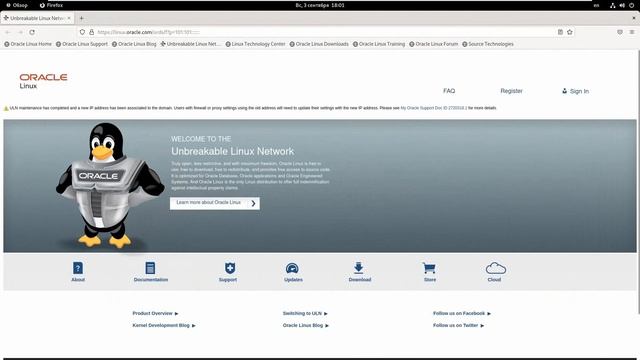Click Learn more about Oracle Linux button
The image size is (640, 360).
pos(215,203)
